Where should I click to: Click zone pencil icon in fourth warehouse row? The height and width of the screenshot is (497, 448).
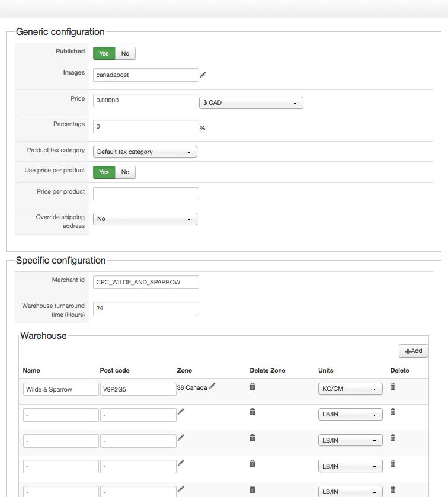[x=181, y=464]
